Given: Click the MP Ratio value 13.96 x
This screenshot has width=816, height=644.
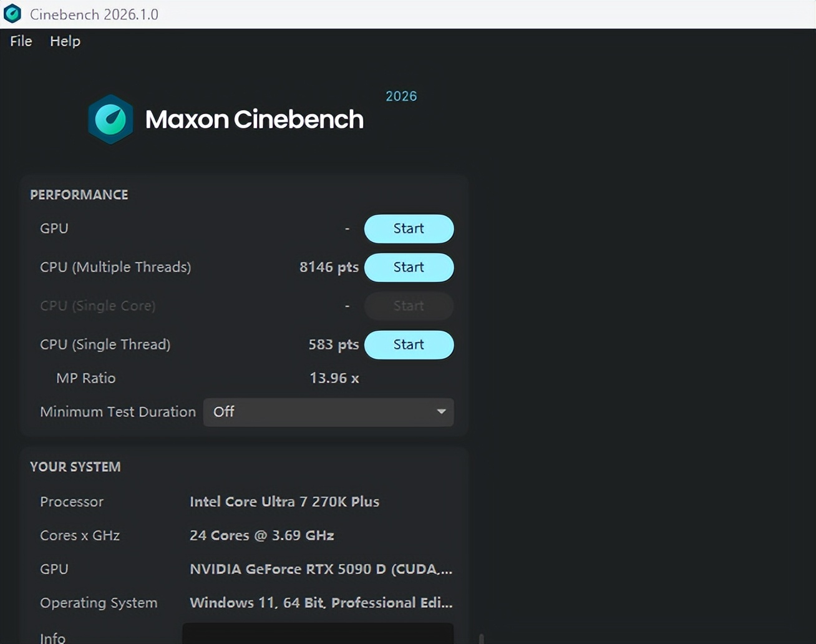Looking at the screenshot, I should point(334,378).
